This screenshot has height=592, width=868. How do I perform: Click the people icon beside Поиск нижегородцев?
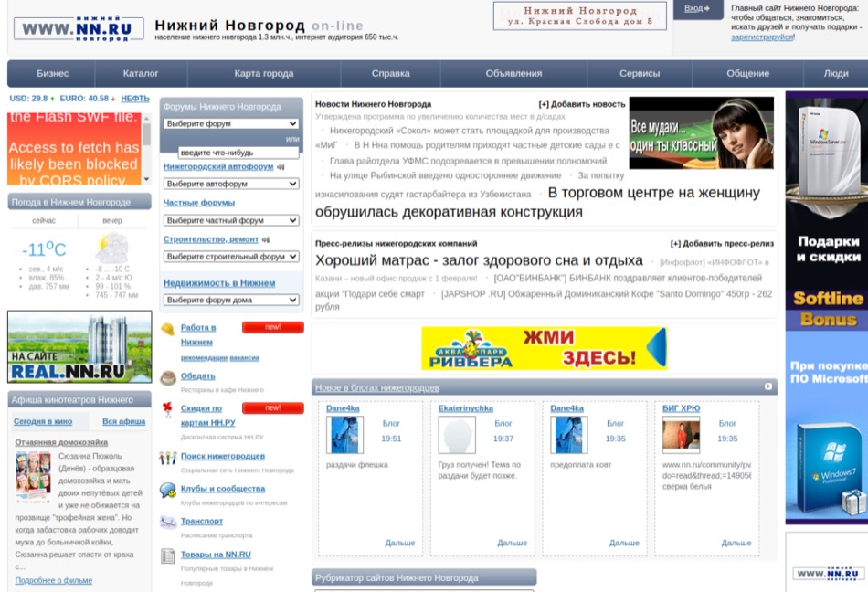pos(168,458)
